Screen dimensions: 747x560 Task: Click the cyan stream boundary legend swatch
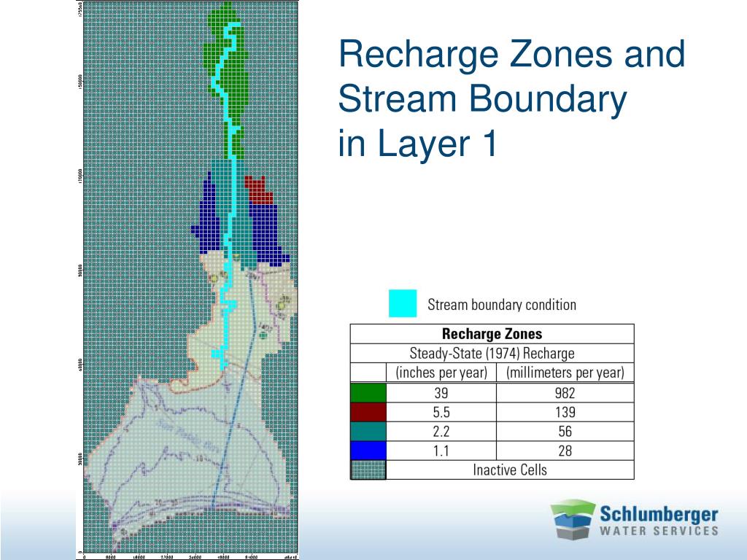point(403,304)
